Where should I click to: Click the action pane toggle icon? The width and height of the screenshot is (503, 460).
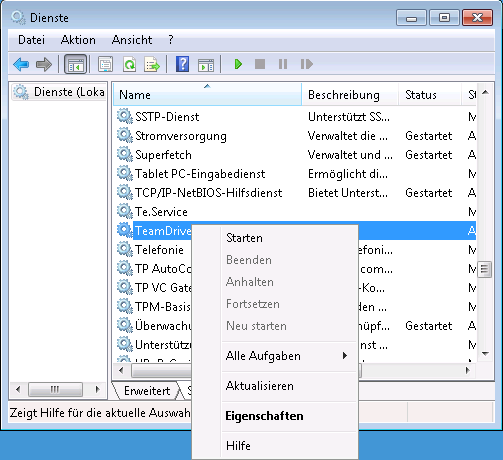coord(206,65)
